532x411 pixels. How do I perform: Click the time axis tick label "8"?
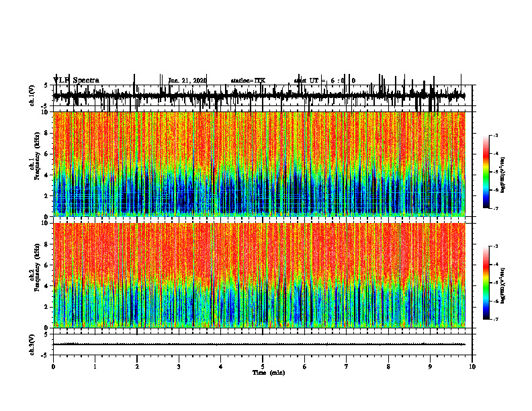(388, 367)
